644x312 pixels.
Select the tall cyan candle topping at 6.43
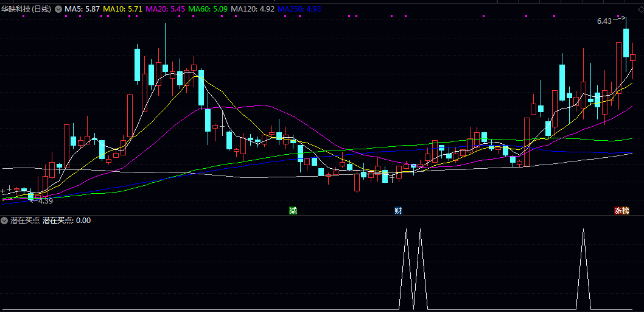point(626,43)
